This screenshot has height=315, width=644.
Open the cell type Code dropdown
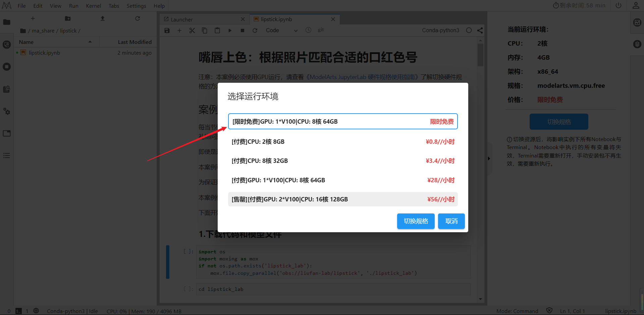point(282,30)
